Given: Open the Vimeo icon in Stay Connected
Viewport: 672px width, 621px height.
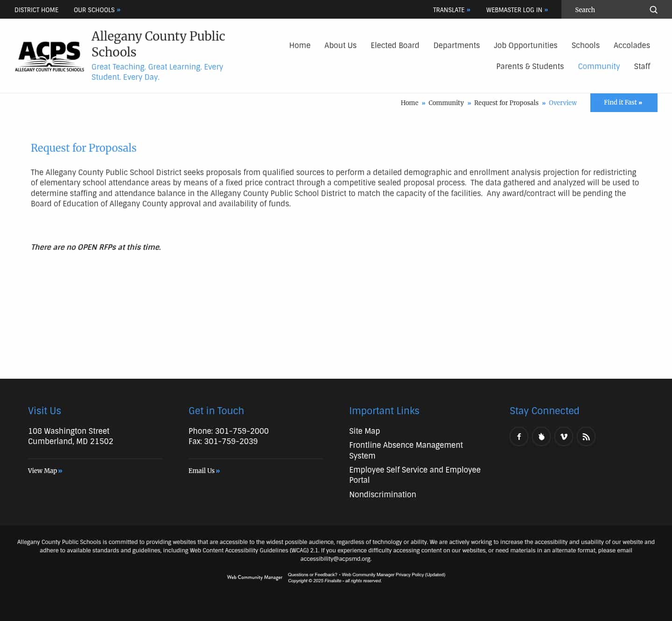Looking at the screenshot, I should (x=563, y=436).
